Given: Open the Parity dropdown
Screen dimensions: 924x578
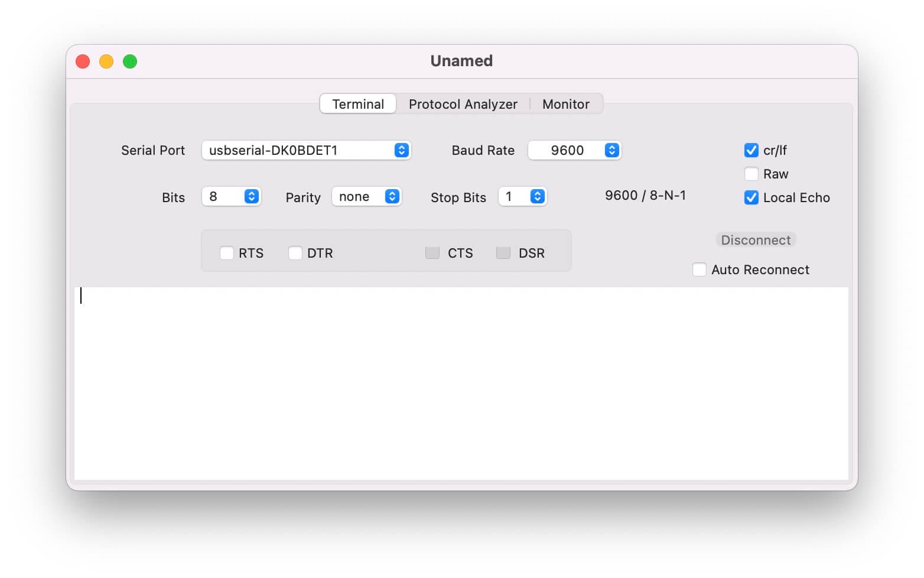Looking at the screenshot, I should [366, 196].
